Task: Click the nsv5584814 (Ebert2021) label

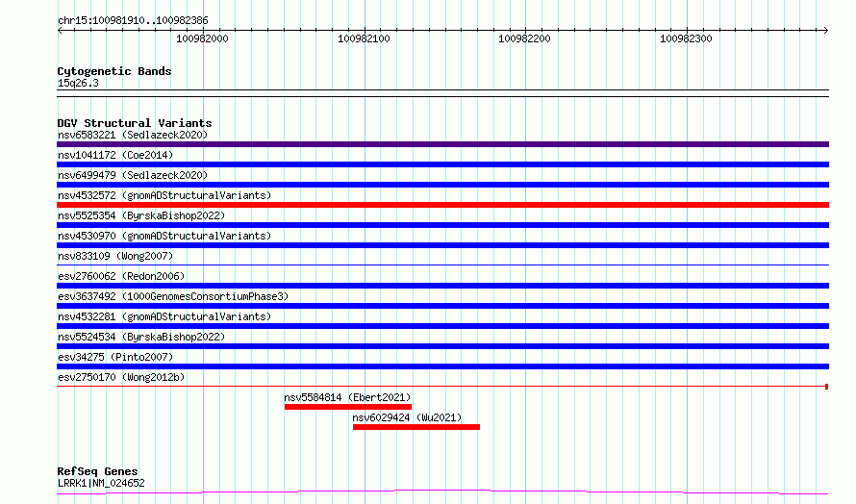Action: [x=347, y=397]
